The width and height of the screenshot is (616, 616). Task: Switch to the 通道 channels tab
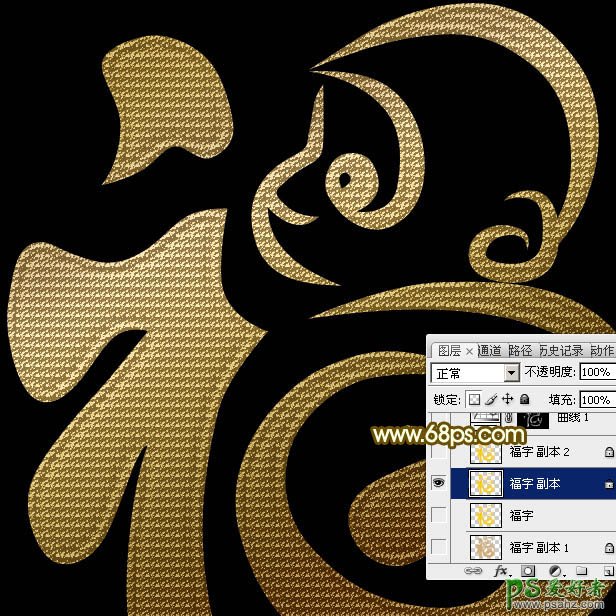coord(490,351)
